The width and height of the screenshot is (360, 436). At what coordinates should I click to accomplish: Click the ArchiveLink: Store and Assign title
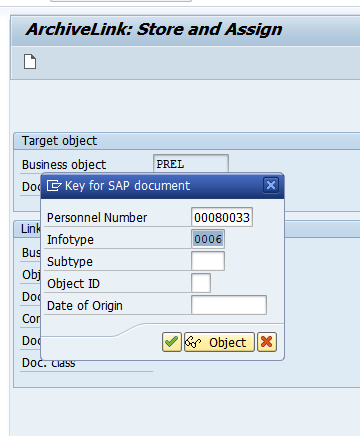coord(154,29)
